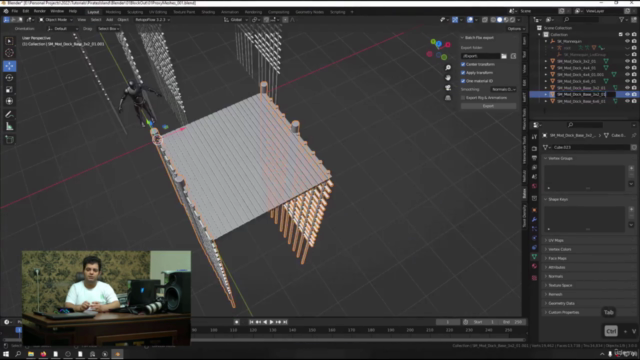Toggle Apply transform checkbox

[x=463, y=73]
